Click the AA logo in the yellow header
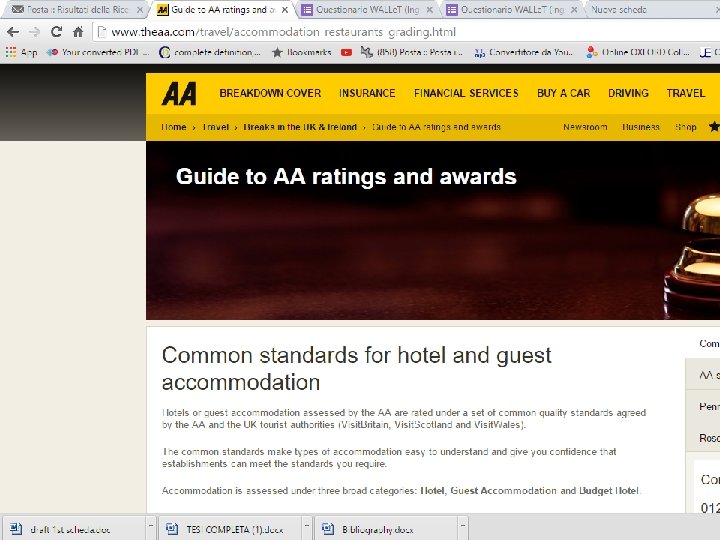Image resolution: width=720 pixels, height=540 pixels. (x=179, y=94)
